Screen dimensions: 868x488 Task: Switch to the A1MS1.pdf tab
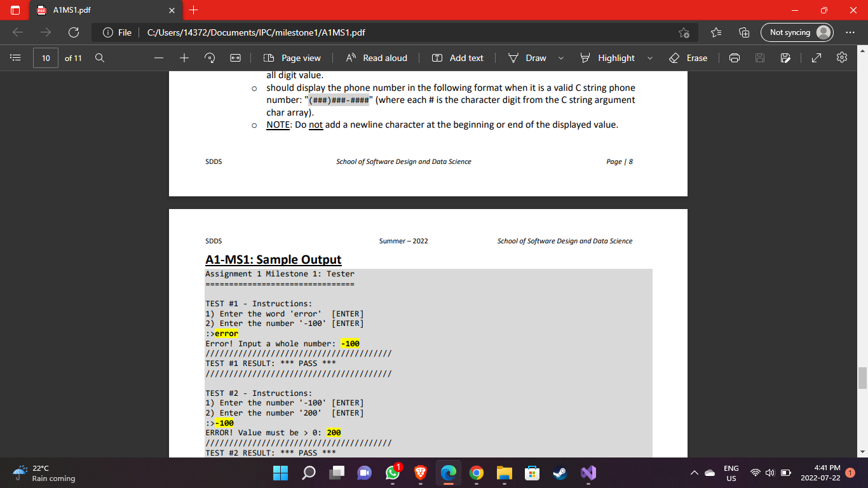tap(95, 10)
